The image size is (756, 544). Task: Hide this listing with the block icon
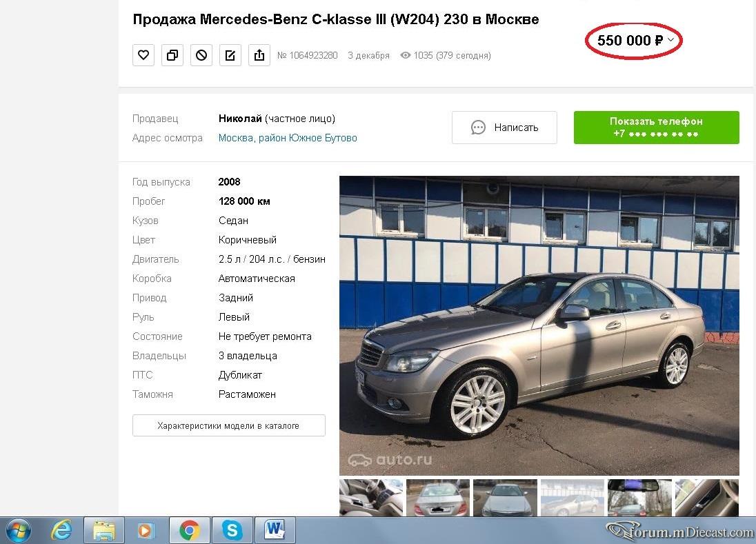[x=201, y=55]
